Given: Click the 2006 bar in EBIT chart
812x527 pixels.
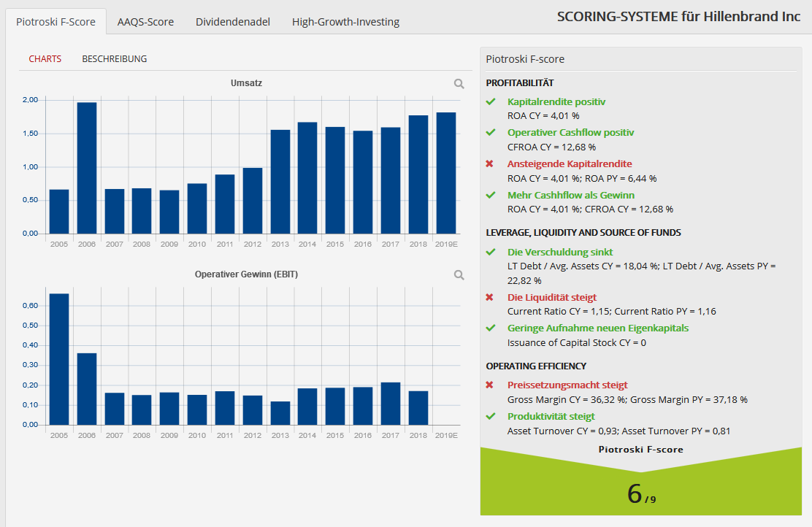Looking at the screenshot, I should click(87, 389).
